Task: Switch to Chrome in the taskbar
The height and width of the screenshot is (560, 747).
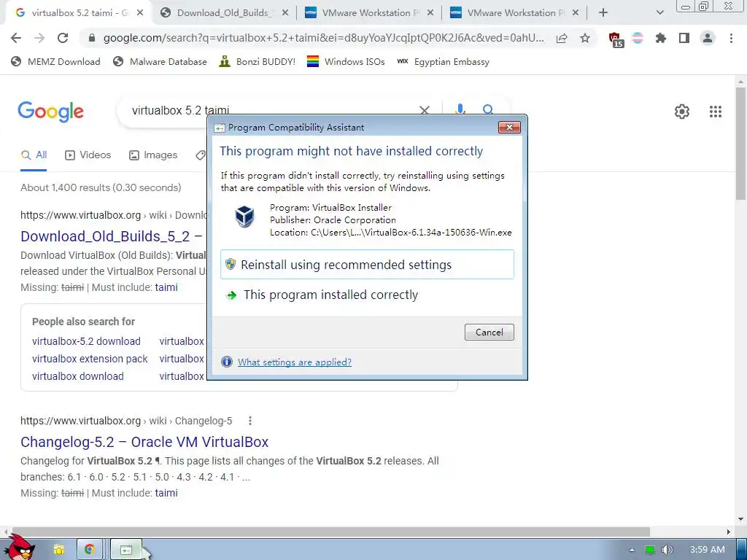Action: click(89, 550)
